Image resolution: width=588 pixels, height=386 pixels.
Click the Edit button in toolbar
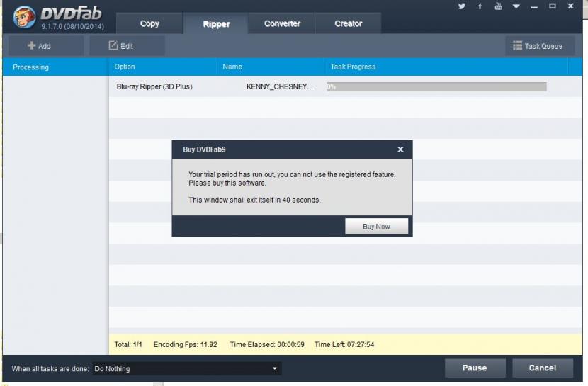tap(127, 46)
